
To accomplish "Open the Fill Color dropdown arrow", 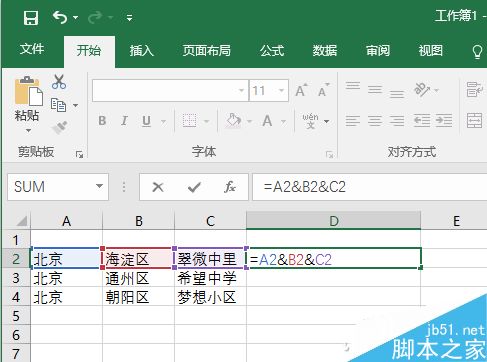I will coord(249,121).
